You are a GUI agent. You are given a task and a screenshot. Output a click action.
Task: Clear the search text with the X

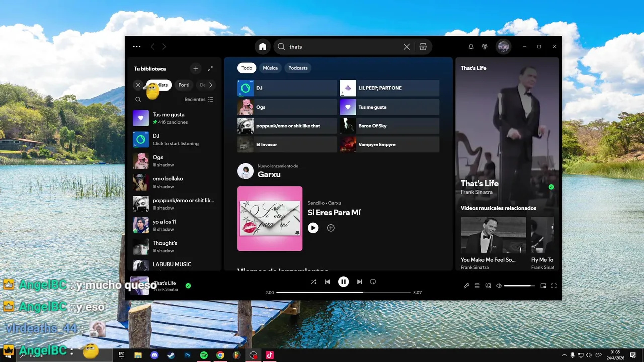[407, 47]
